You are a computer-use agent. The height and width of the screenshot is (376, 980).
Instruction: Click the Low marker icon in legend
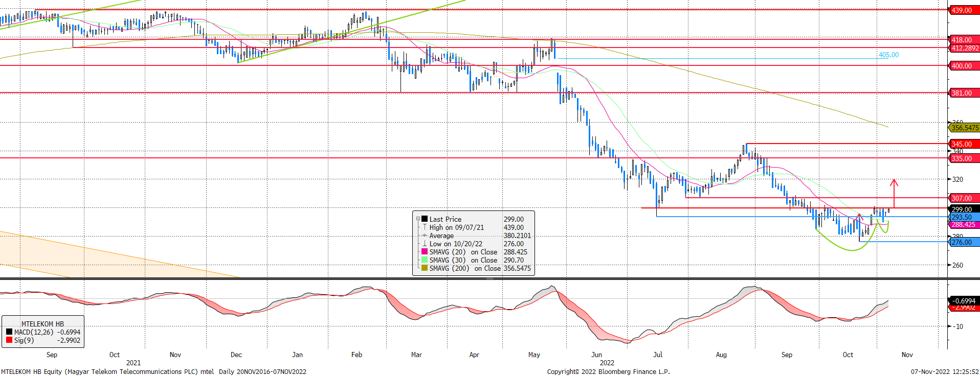(425, 244)
